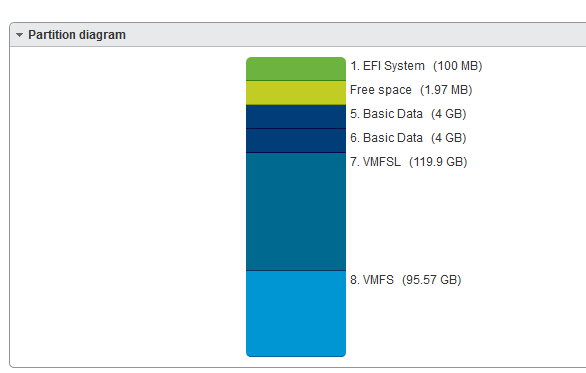Screen dimensions: 586x373
Task: Select the green EFI System partition block
Action: coord(296,69)
